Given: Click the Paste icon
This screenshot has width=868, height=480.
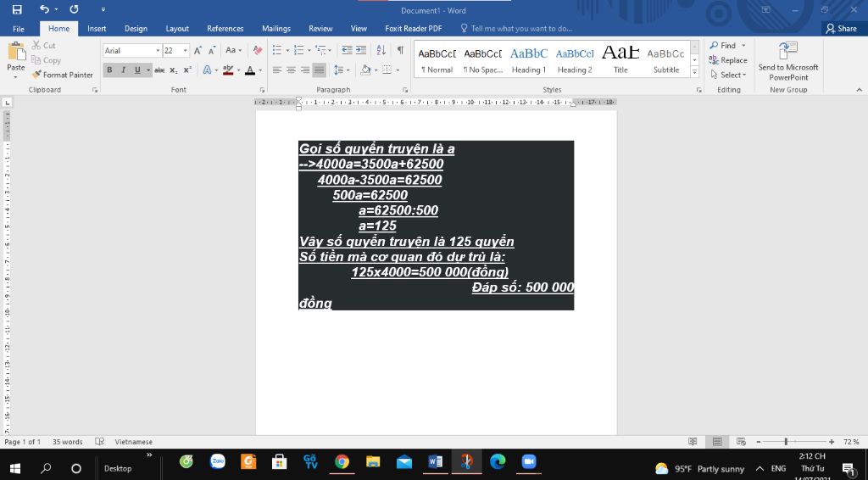Looking at the screenshot, I should click(x=15, y=52).
